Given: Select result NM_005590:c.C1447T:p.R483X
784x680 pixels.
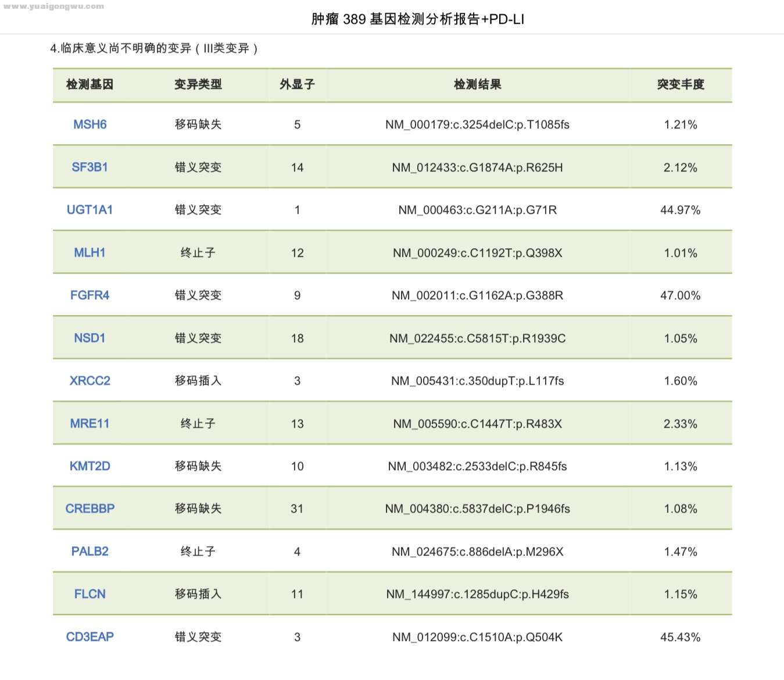Looking at the screenshot, I should click(x=478, y=424).
